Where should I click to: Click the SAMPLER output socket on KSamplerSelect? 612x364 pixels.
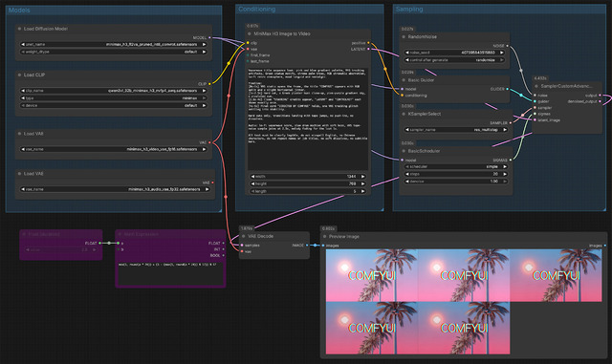(510, 123)
